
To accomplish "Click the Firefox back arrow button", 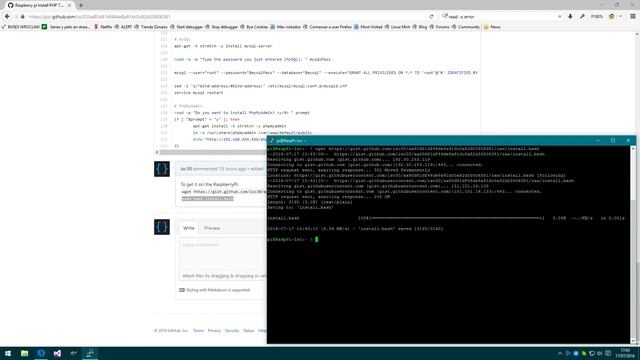I will click(7, 16).
